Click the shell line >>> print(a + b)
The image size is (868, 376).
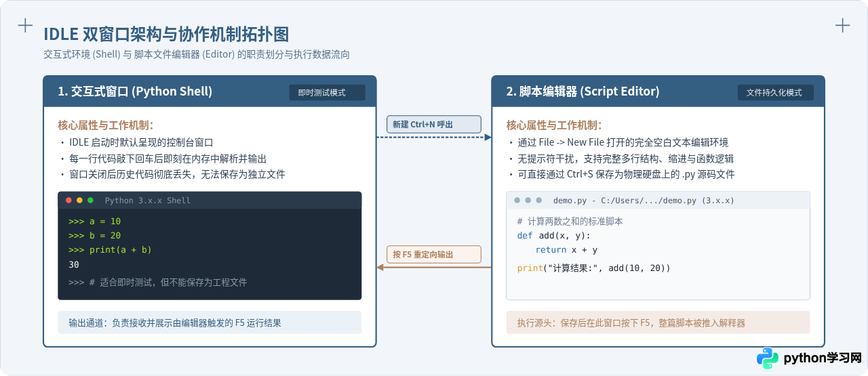pyautogui.click(x=110, y=250)
